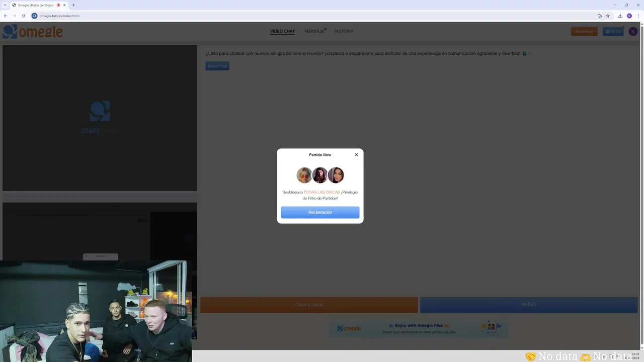The height and width of the screenshot is (362, 644).
Task: Click the Partido libre popup title
Action: [320, 155]
